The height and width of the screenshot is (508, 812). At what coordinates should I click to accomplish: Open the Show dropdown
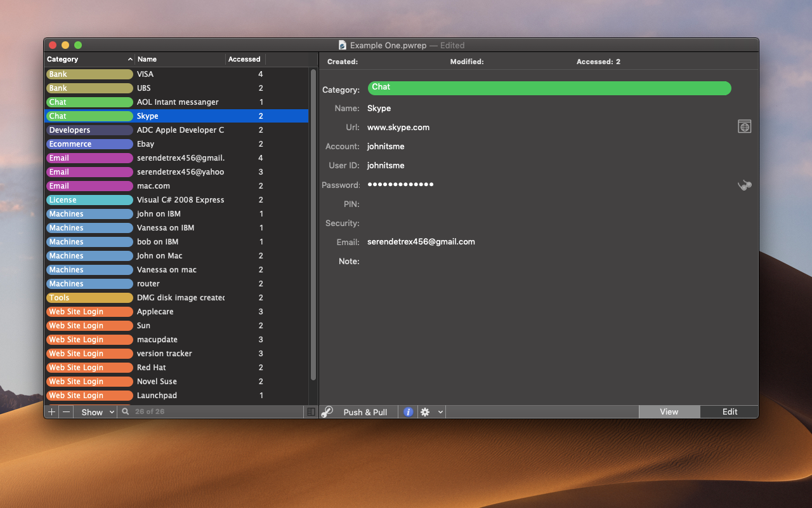(96, 411)
